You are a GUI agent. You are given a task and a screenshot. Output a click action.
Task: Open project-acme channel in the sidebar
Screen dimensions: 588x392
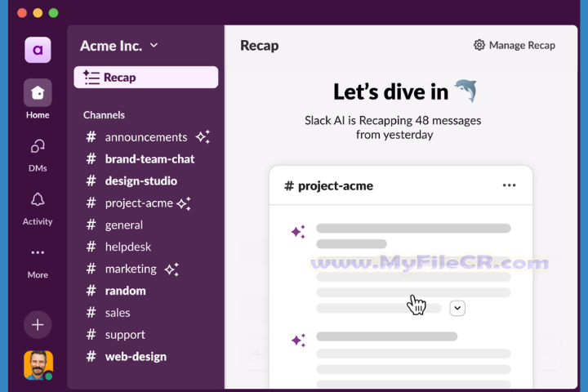[138, 203]
